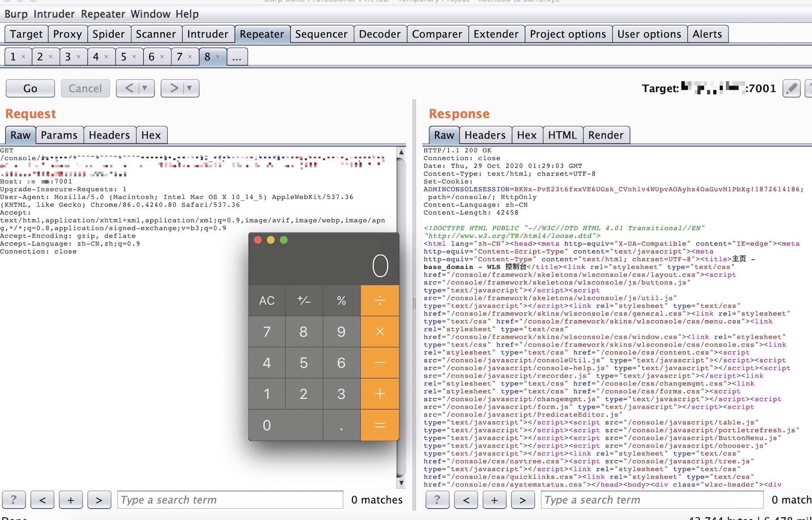
Task: Switch to the Sequencer tab
Action: [321, 34]
